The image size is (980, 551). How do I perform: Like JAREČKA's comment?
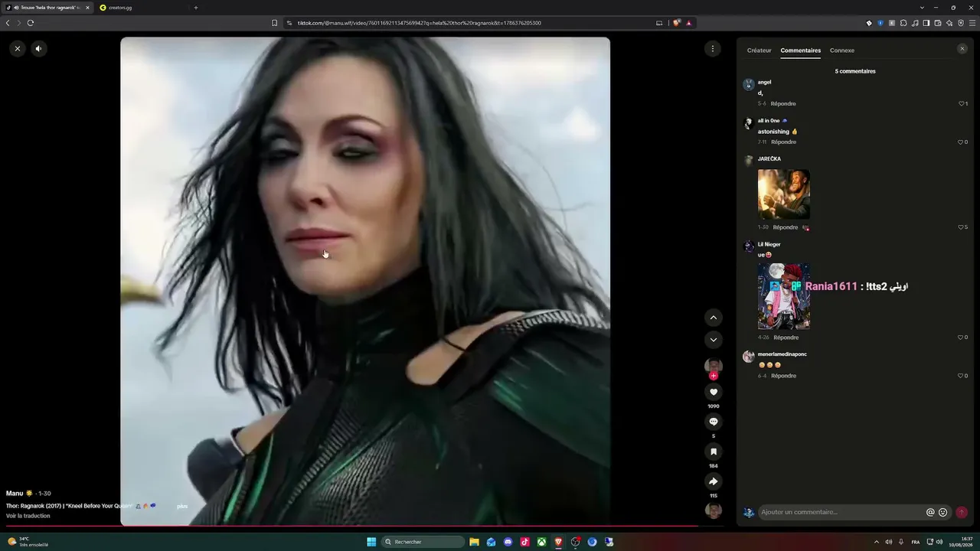(x=960, y=227)
